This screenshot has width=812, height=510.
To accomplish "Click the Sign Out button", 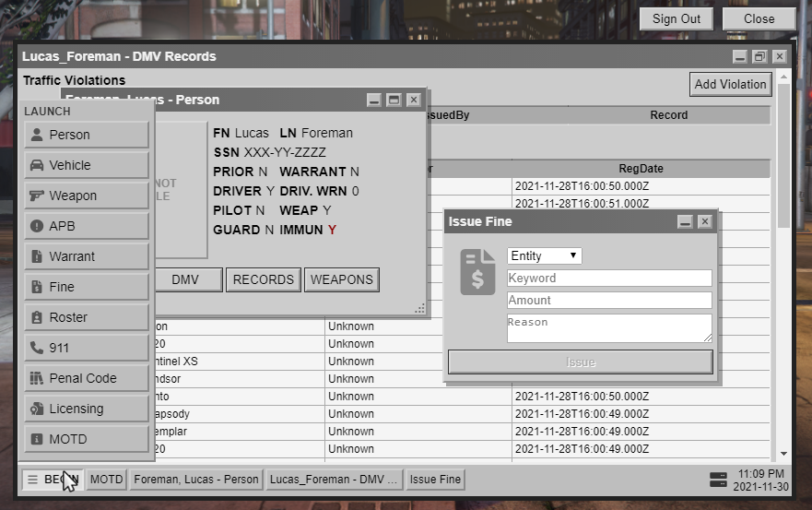I will pyautogui.click(x=677, y=18).
